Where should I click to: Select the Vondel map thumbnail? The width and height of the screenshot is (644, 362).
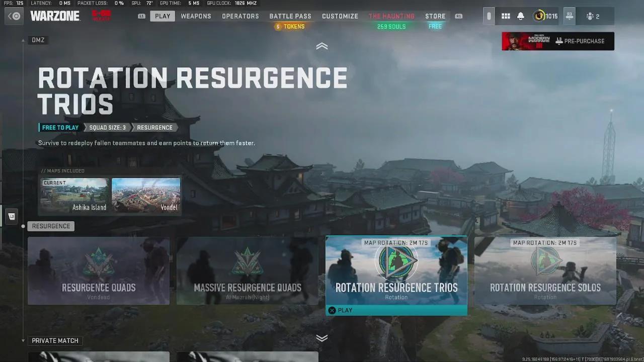(x=146, y=195)
